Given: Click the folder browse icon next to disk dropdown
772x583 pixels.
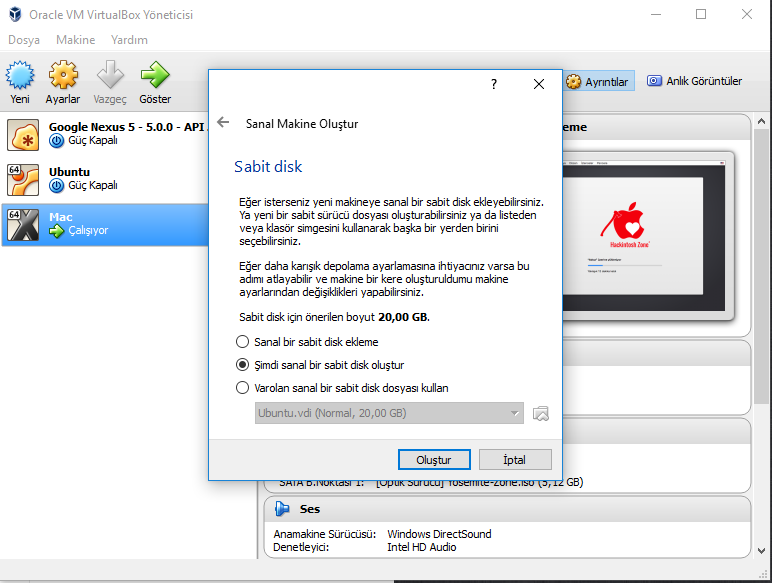Looking at the screenshot, I should pyautogui.click(x=541, y=413).
